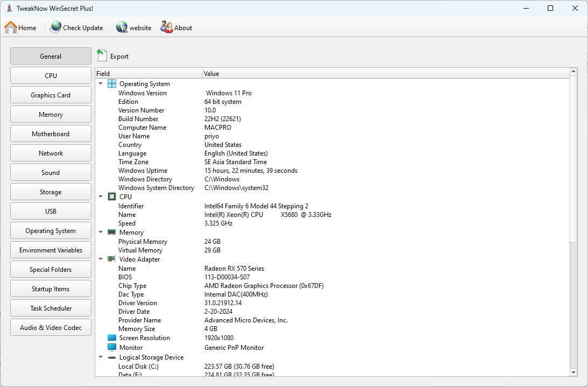Click the 'Generic PnP Monitor' value
Screen dimensions: 588x387
click(x=234, y=348)
